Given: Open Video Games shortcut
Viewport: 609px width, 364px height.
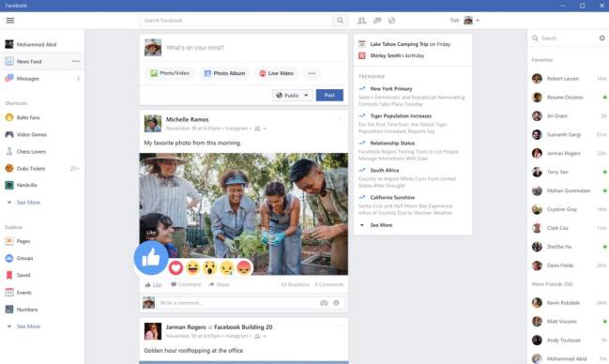Looking at the screenshot, I should 25,134.
